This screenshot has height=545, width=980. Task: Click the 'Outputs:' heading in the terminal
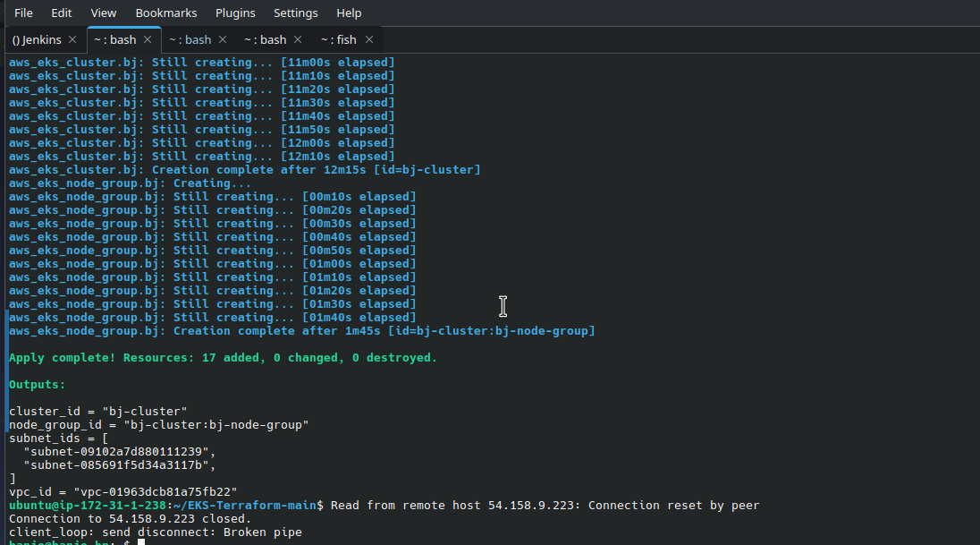(x=37, y=385)
